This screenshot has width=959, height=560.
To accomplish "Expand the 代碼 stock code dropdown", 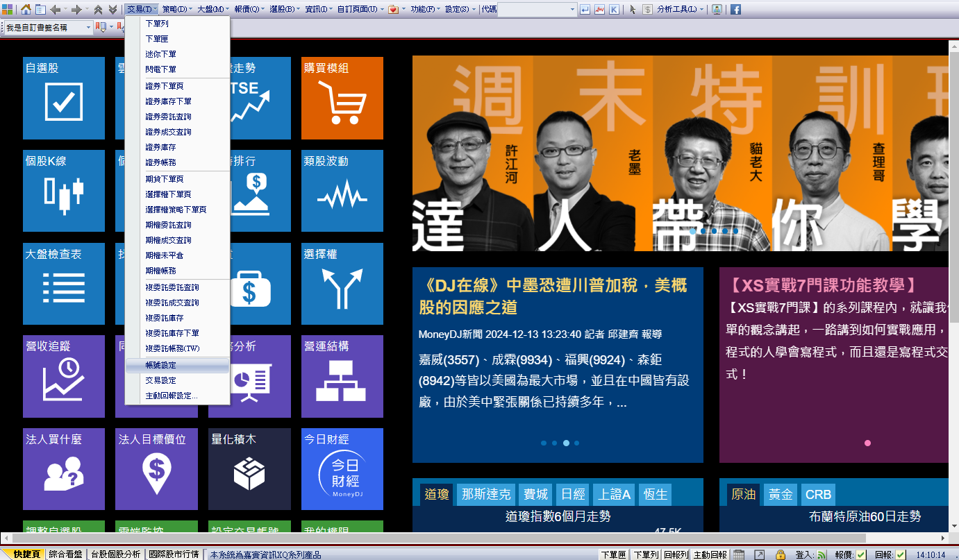I will pos(573,9).
